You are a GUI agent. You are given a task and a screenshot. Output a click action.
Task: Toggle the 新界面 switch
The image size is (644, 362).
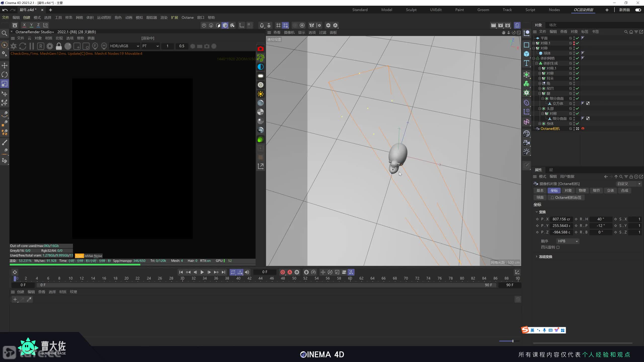tap(638, 10)
